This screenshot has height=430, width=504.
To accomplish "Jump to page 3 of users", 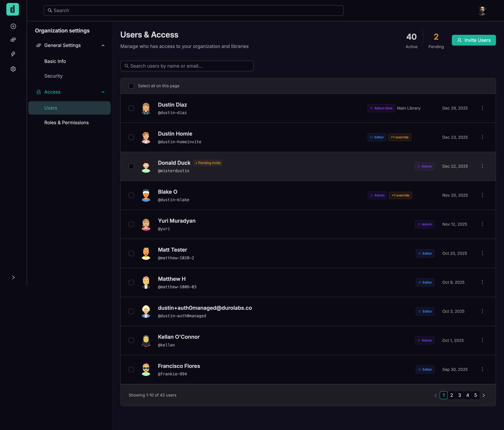I will 459,395.
